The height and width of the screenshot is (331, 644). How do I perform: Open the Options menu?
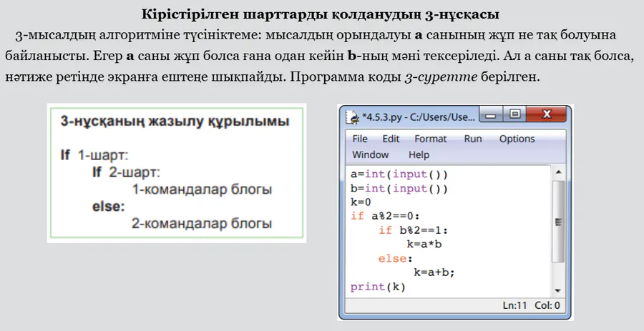(x=517, y=139)
